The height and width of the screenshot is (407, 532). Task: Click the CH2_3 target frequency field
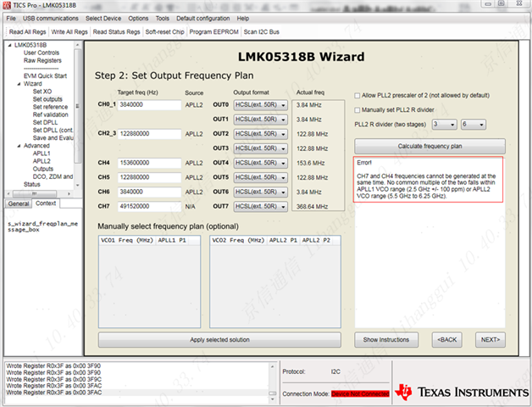point(149,134)
